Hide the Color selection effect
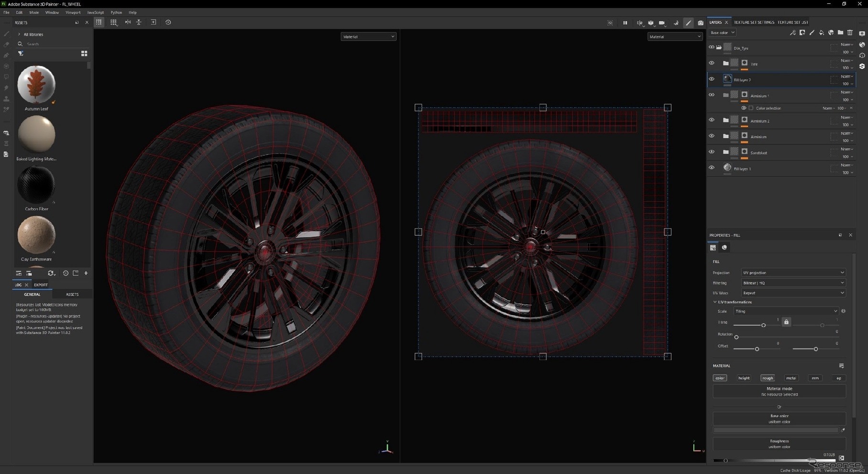The image size is (868, 474). 744,108
